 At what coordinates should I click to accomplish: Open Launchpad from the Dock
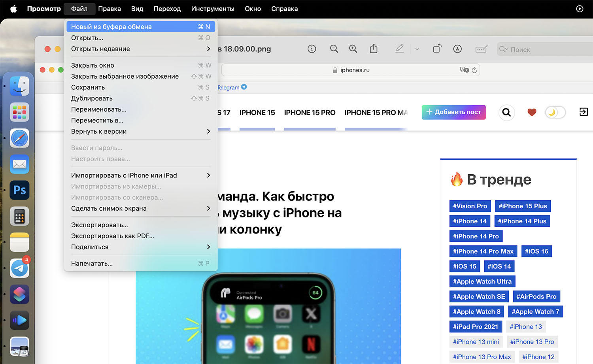(x=19, y=112)
